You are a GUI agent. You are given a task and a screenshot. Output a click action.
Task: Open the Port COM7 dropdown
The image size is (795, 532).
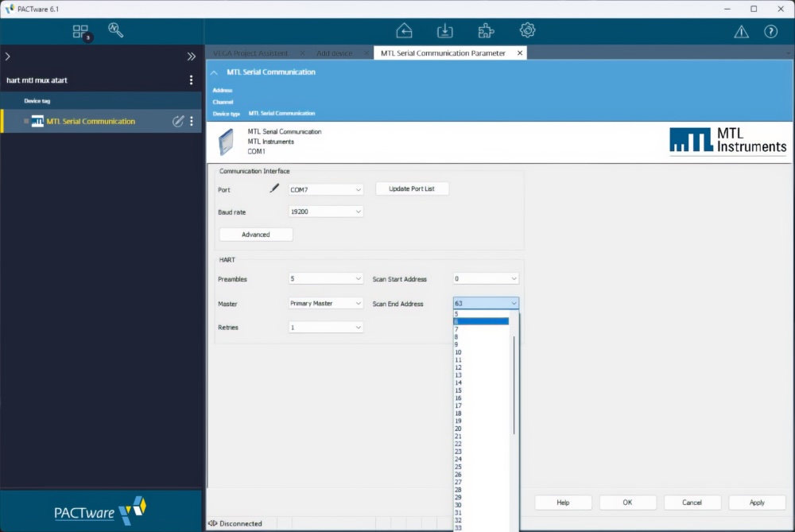click(x=325, y=190)
